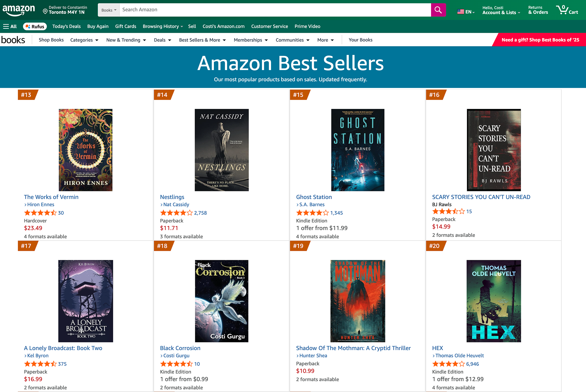Select Today's Deals from the menu
This screenshot has height=392, width=586.
[x=67, y=26]
